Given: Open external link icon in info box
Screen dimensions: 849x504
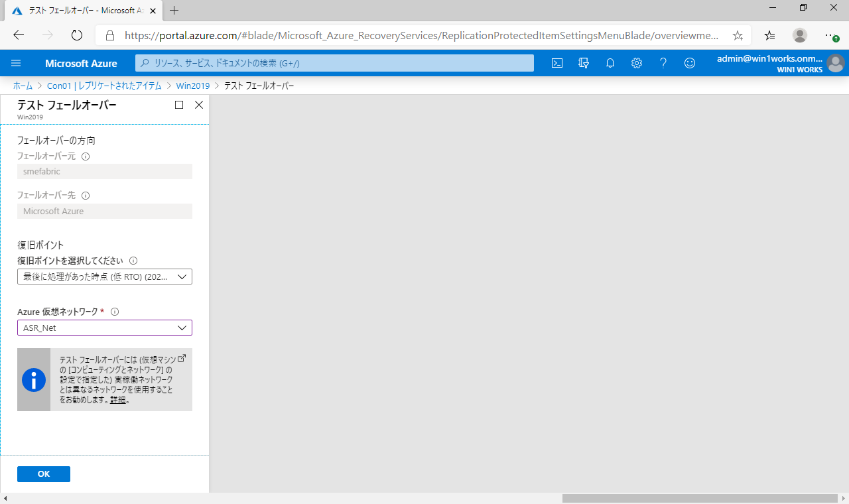Looking at the screenshot, I should point(182,358).
